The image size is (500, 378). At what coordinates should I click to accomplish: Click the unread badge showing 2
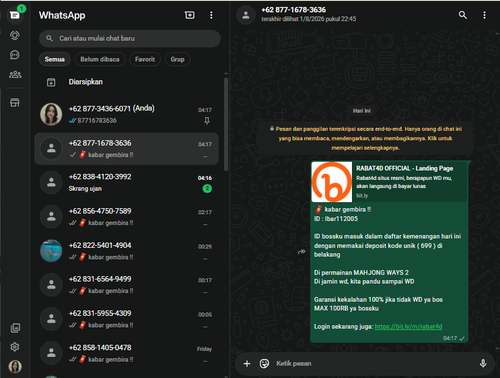coord(207,189)
